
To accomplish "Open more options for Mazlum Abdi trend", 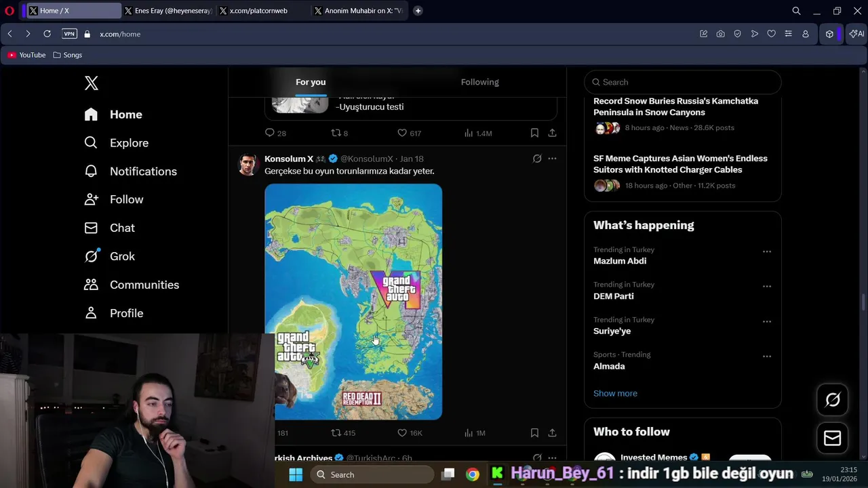I will [767, 251].
